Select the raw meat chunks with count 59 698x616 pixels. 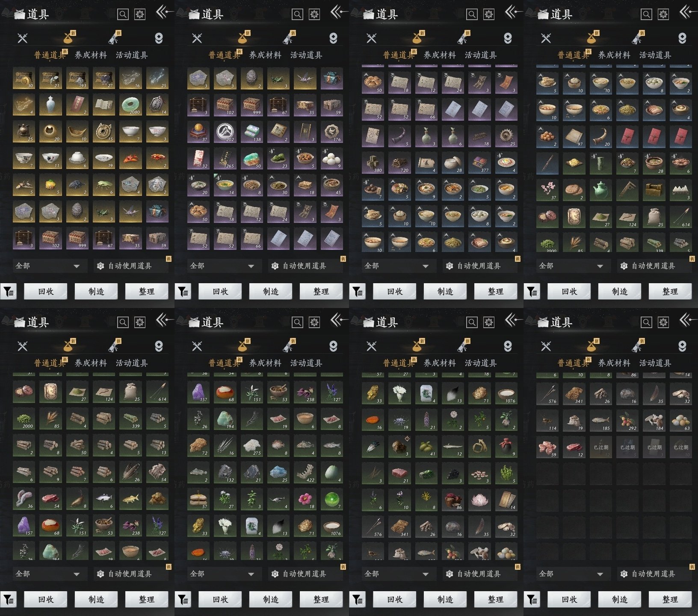(x=547, y=447)
